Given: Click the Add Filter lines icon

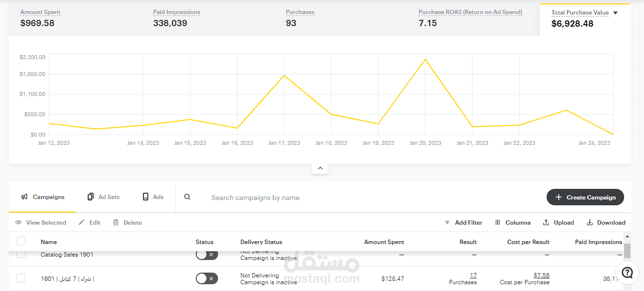Looking at the screenshot, I should coord(447,223).
